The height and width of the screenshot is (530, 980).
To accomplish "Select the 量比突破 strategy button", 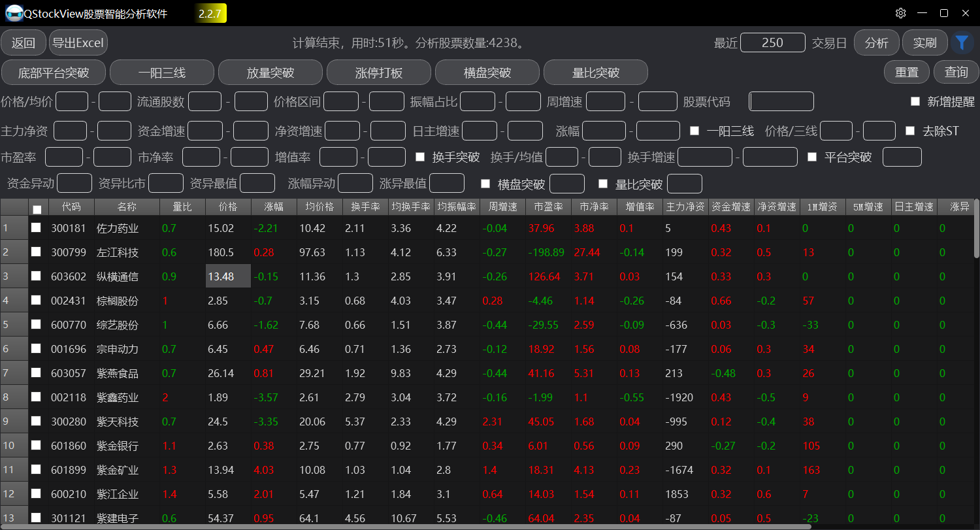I will [596, 73].
